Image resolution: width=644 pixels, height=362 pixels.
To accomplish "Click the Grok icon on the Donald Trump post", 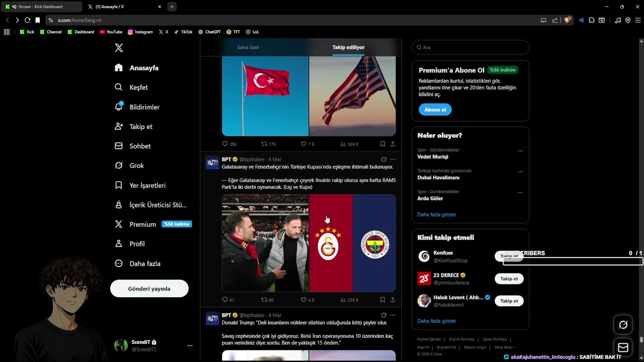I will click(383, 315).
